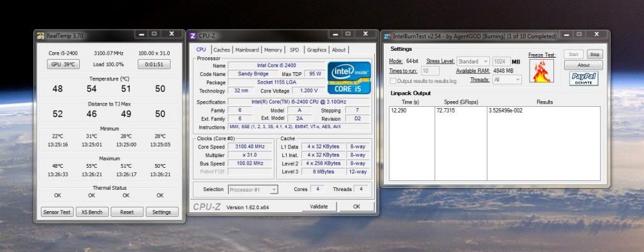The width and height of the screenshot is (644, 252).
Task: Click the disabled Start button
Action: pos(574,54)
